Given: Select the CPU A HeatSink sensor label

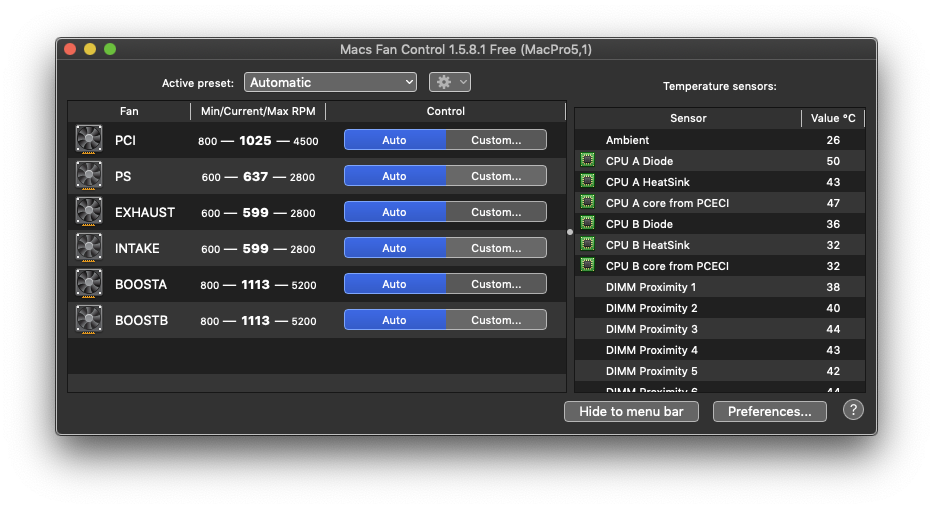Looking at the screenshot, I should pyautogui.click(x=647, y=182).
